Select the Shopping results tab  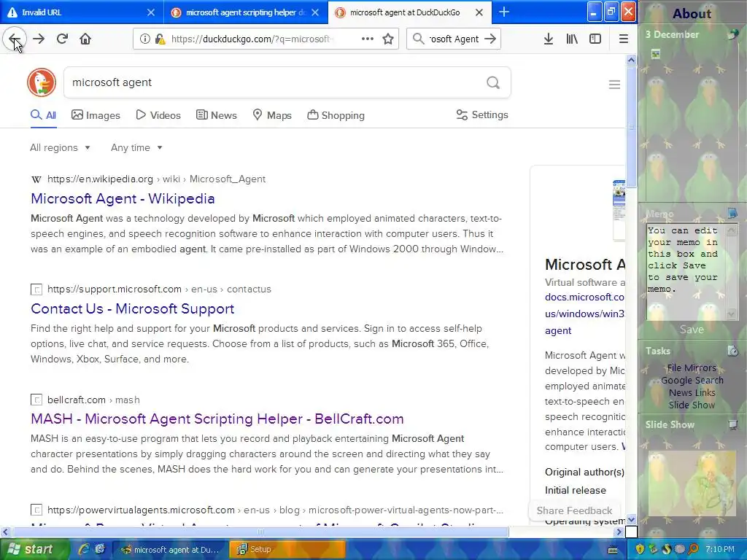pyautogui.click(x=336, y=115)
